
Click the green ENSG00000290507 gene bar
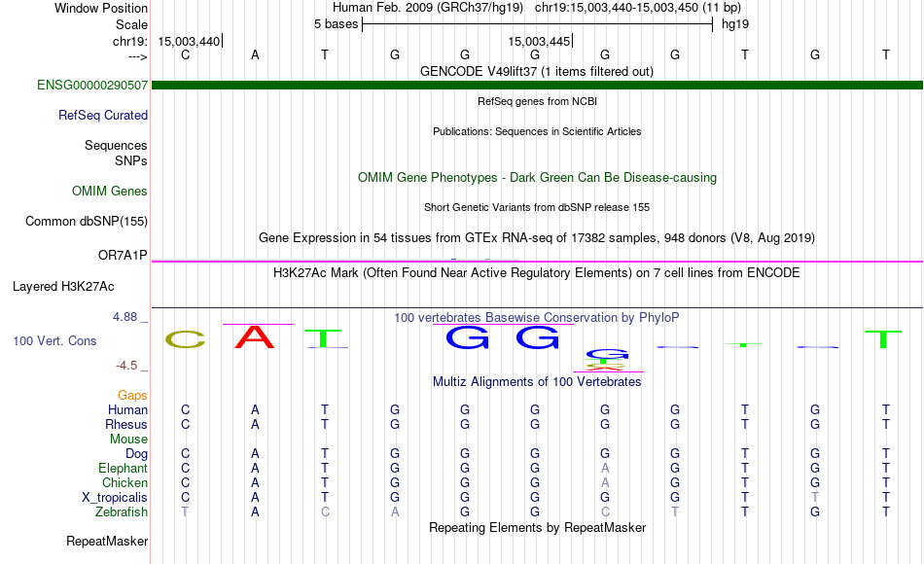537,85
